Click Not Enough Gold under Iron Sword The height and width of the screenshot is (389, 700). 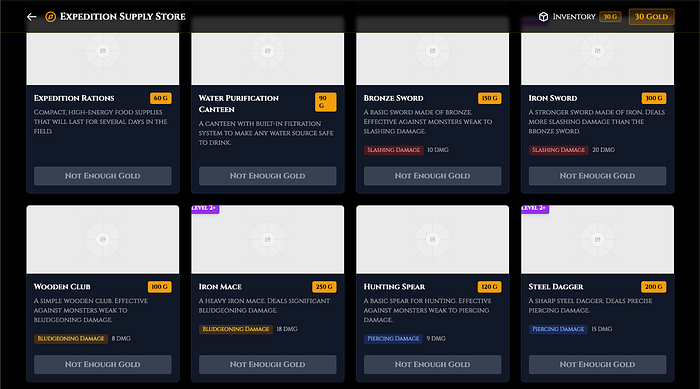coord(597,176)
